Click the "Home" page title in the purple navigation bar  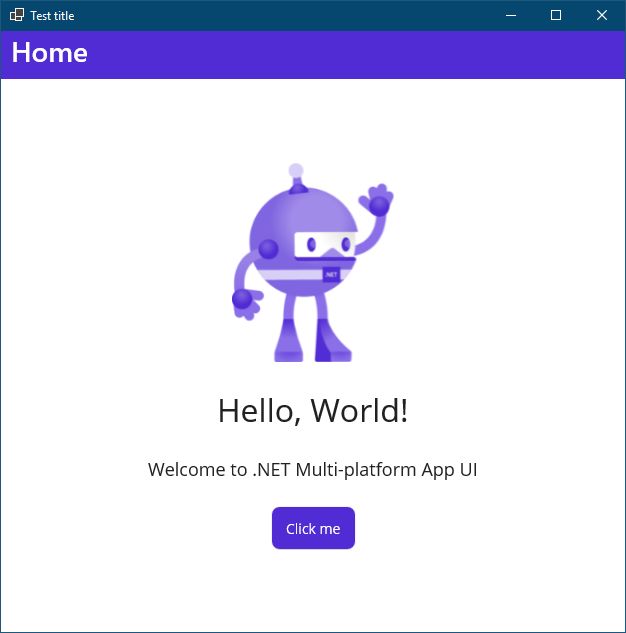click(50, 53)
